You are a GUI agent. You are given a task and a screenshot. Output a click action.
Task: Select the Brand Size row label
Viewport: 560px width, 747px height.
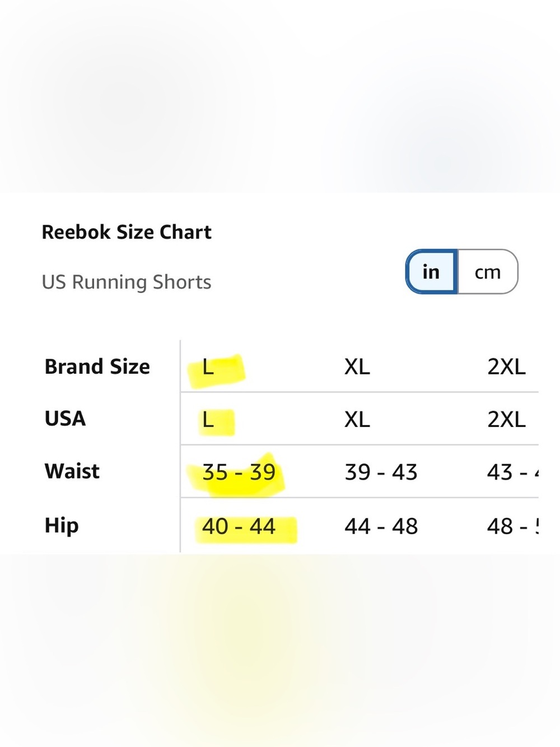click(97, 366)
